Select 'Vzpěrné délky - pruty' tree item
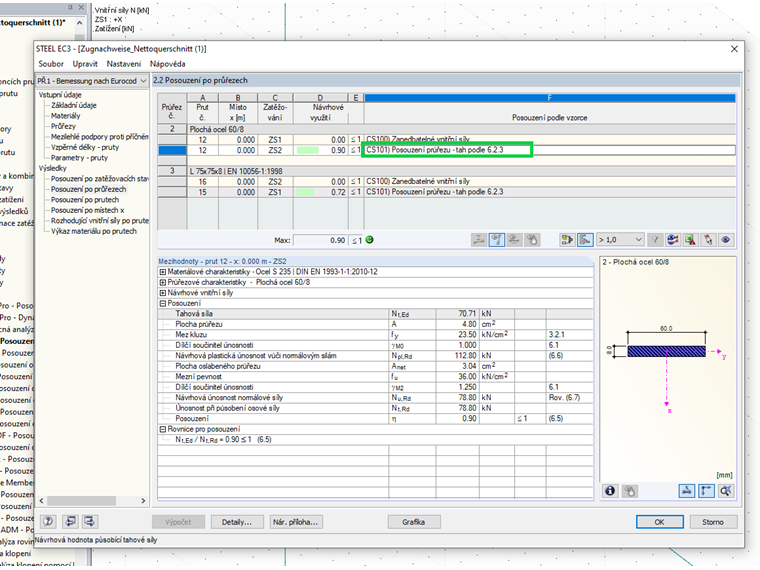 point(85,147)
